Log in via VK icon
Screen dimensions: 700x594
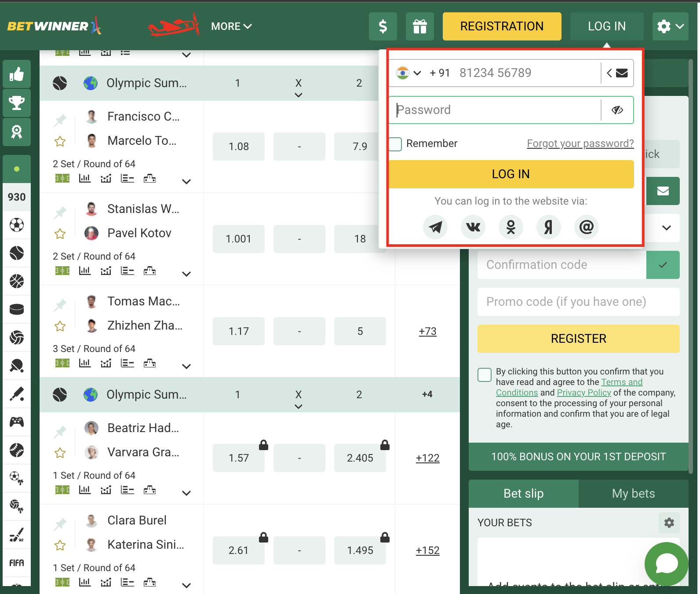(x=473, y=227)
